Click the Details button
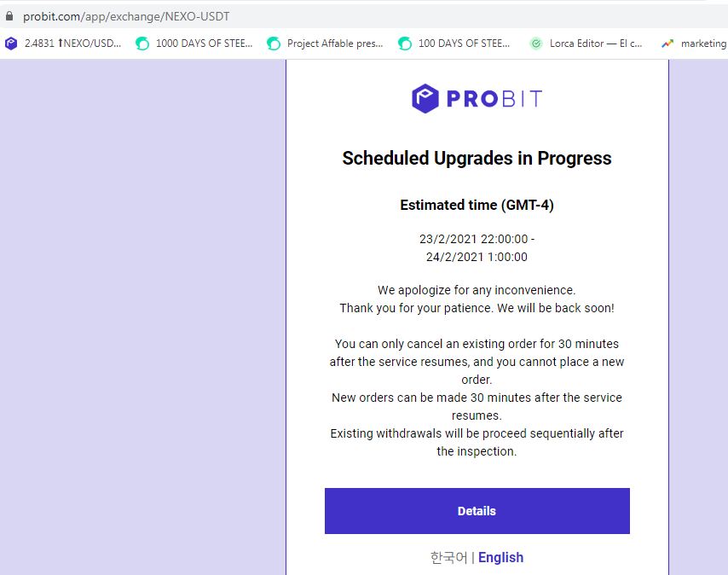Screen dimensions: 728x575 (x=477, y=511)
